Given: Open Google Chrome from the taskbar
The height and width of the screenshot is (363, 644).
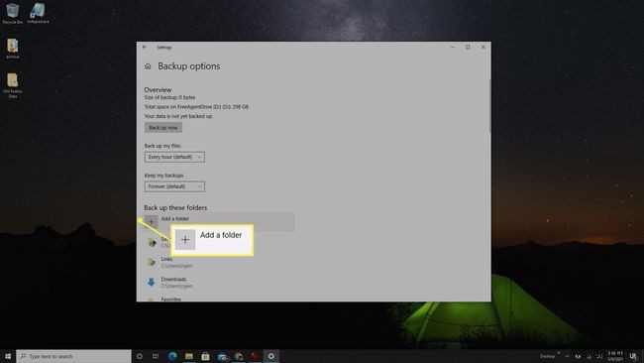Looking at the screenshot, I should (239, 356).
